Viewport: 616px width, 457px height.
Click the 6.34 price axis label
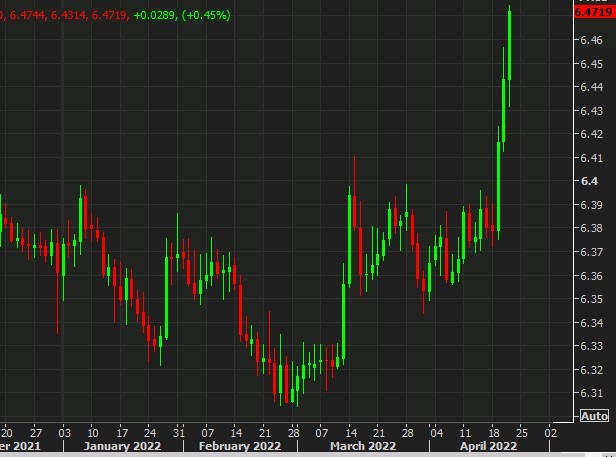click(x=591, y=323)
